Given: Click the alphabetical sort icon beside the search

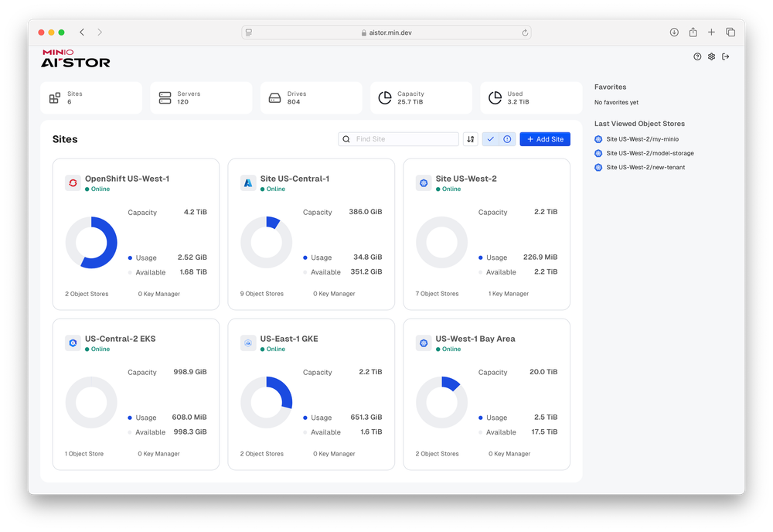Looking at the screenshot, I should tap(470, 138).
